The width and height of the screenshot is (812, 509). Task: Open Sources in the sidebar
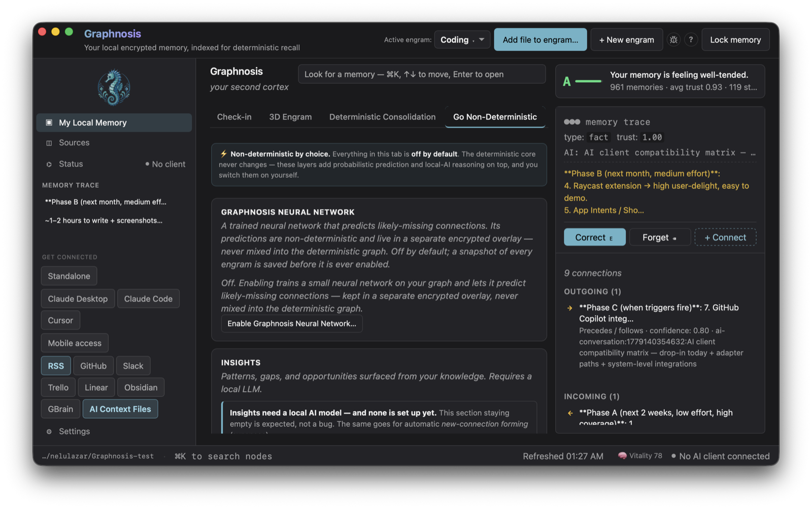(x=114, y=143)
